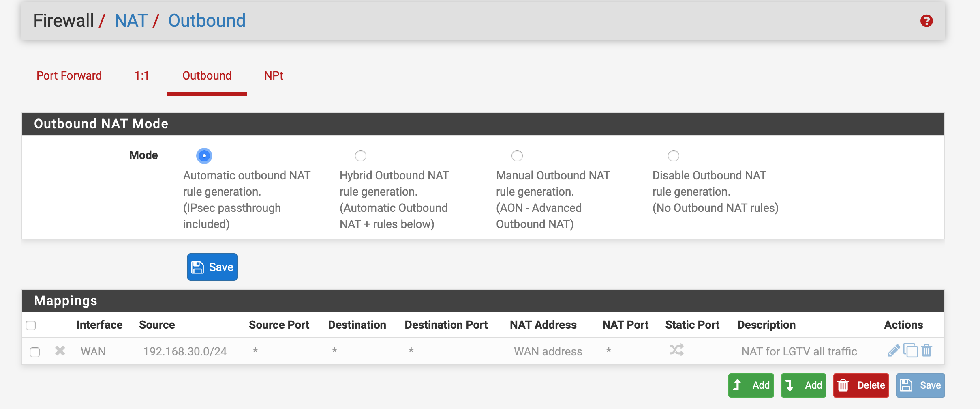Click the disabled X icon on WAN mapping
The width and height of the screenshot is (980, 409).
60,351
